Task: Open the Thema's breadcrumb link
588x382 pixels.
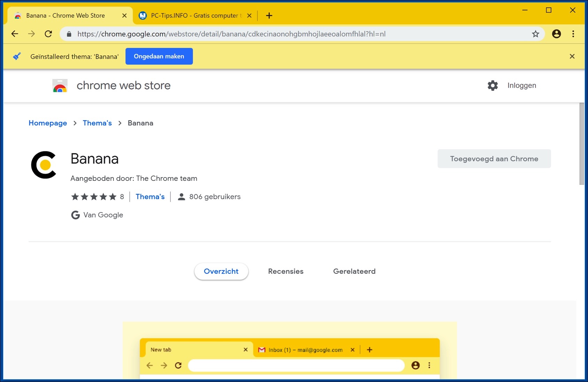Action: tap(97, 123)
